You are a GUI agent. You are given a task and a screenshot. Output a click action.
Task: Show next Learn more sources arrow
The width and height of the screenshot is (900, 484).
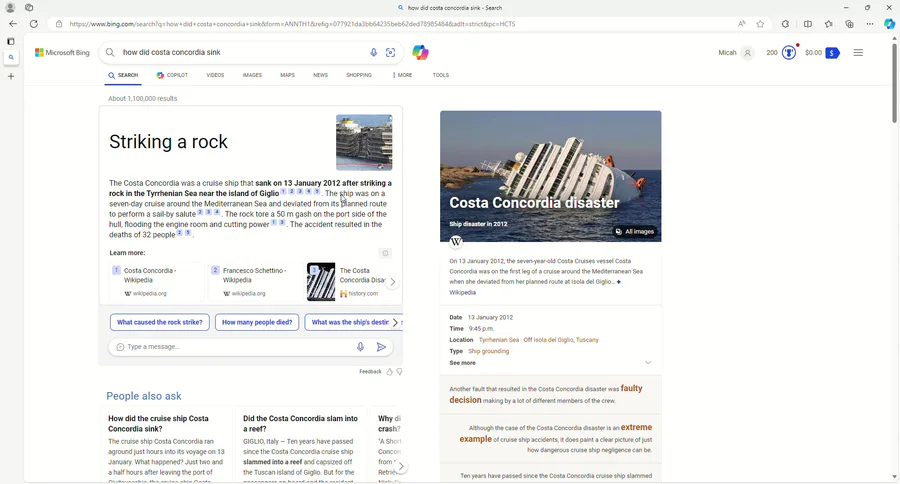[393, 282]
